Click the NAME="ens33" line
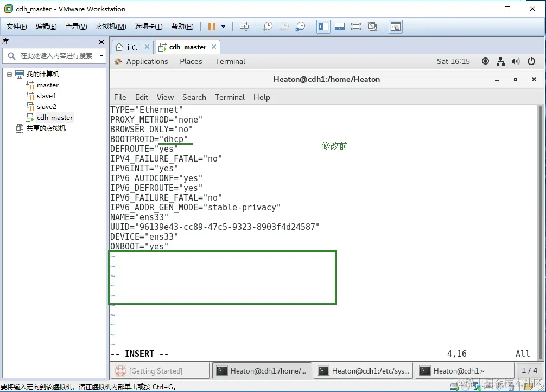 (139, 217)
